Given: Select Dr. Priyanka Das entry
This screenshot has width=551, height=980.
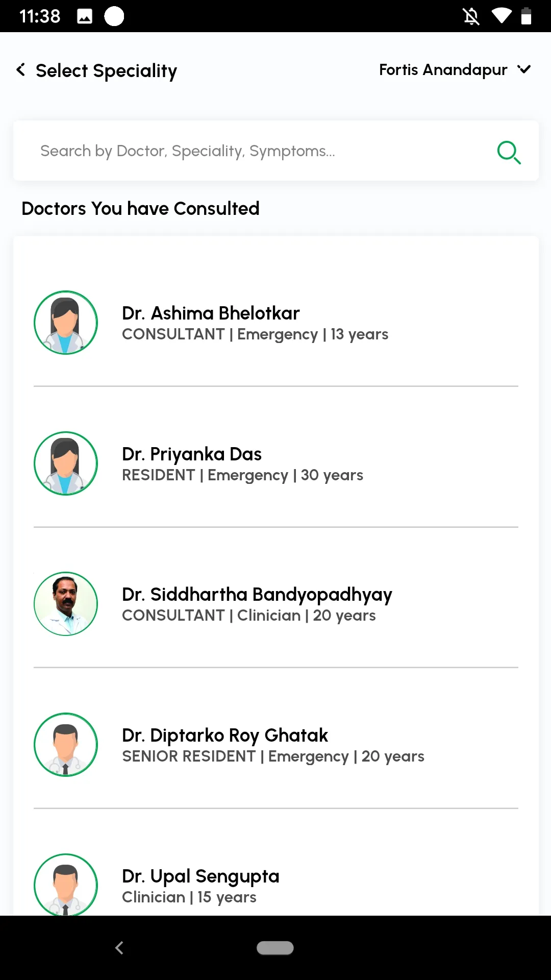Looking at the screenshot, I should [275, 463].
